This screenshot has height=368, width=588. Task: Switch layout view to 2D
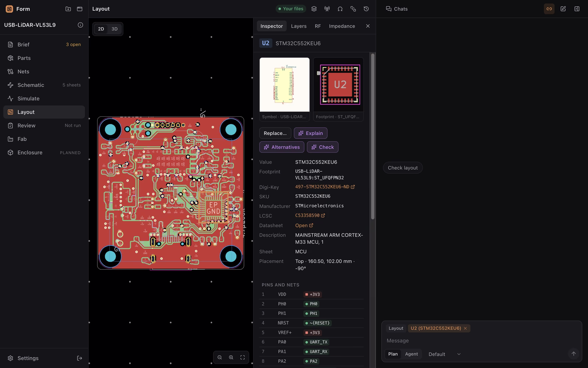tap(101, 29)
